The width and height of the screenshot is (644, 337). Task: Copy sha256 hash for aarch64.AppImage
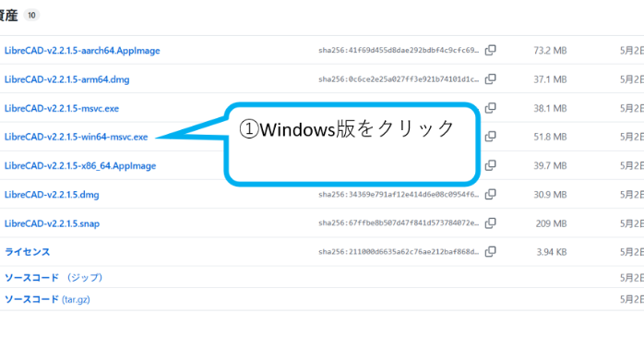[491, 50]
